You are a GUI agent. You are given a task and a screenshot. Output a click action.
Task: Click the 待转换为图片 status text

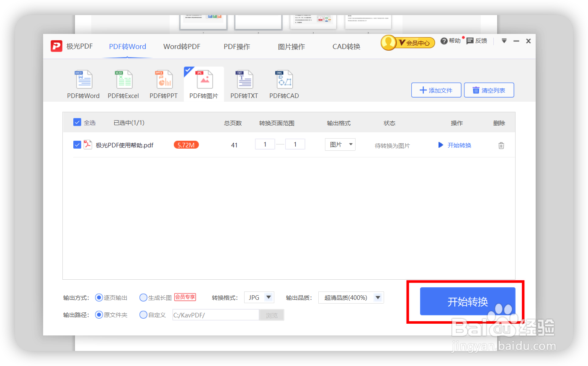tap(392, 146)
